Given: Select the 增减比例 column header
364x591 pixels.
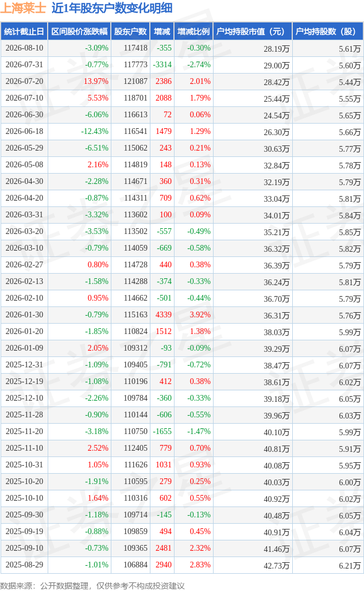Looking at the screenshot, I should pyautogui.click(x=193, y=32).
